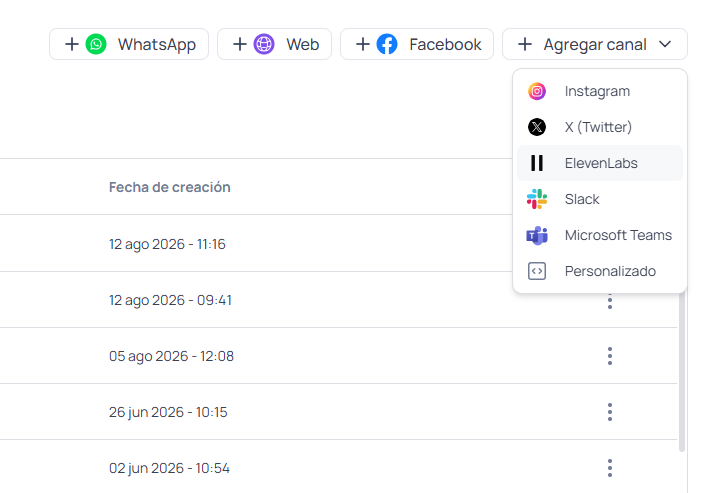Click plus icon on Web button
Viewport: 707px width, 493px height.
(x=240, y=44)
